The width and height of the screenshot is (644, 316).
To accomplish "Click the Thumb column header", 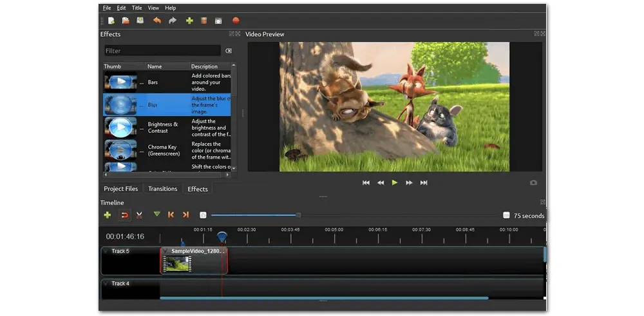I will click(x=124, y=66).
